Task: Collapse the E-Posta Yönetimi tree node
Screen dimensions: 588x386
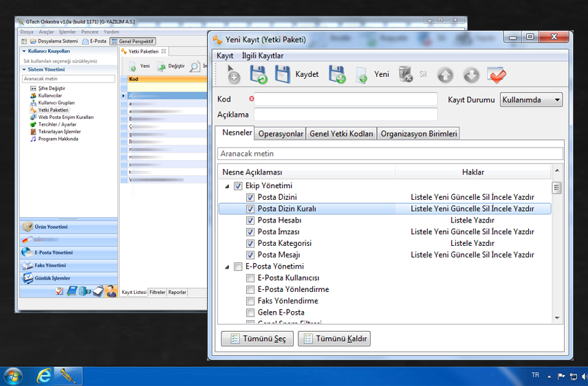Action: click(x=227, y=267)
